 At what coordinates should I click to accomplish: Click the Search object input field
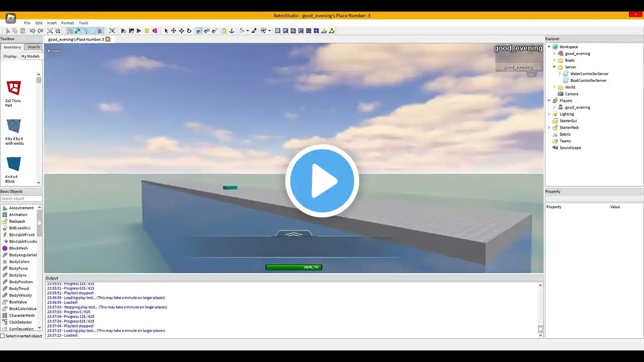[x=21, y=199]
